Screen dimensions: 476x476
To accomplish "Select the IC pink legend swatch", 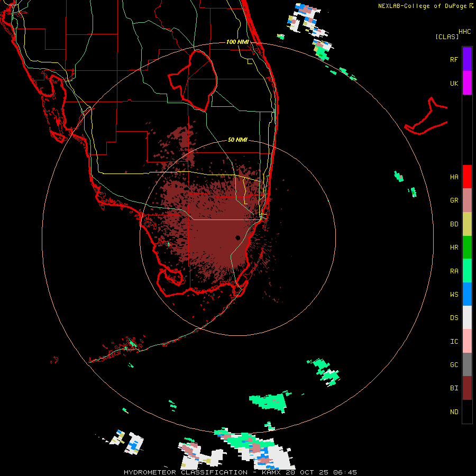I will tap(467, 341).
